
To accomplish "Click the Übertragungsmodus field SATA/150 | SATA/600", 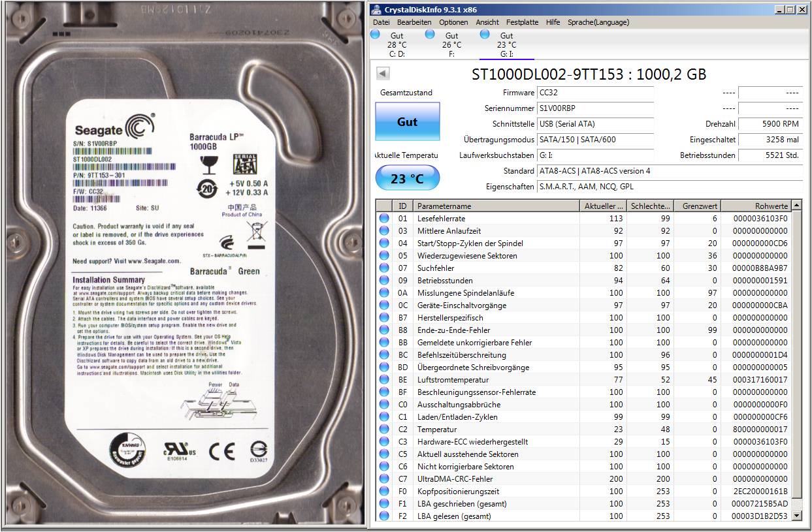I will pos(595,140).
